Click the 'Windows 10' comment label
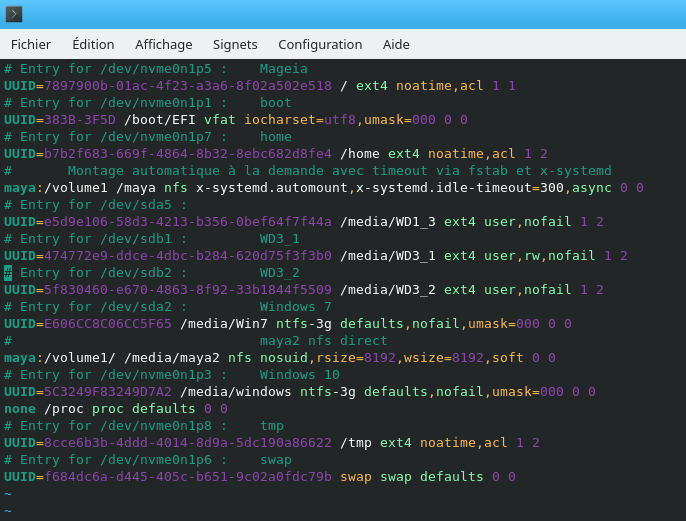The width and height of the screenshot is (686, 521). point(300,375)
